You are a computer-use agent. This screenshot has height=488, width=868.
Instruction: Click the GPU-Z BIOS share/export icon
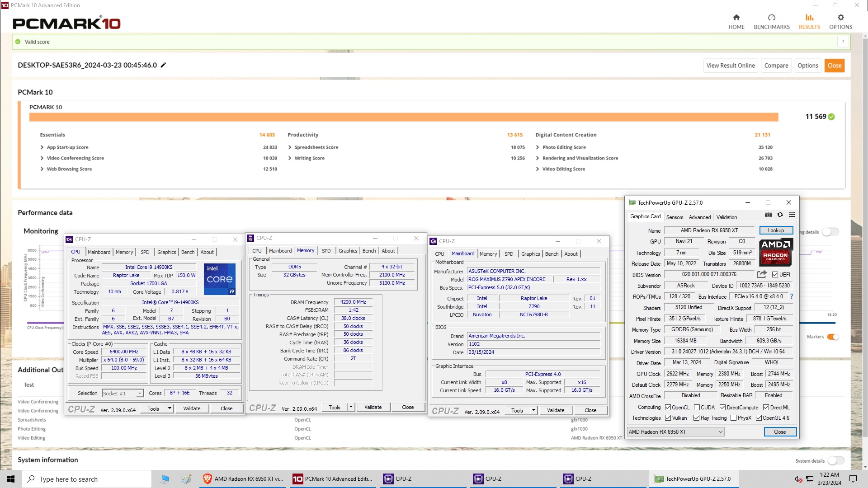point(762,274)
